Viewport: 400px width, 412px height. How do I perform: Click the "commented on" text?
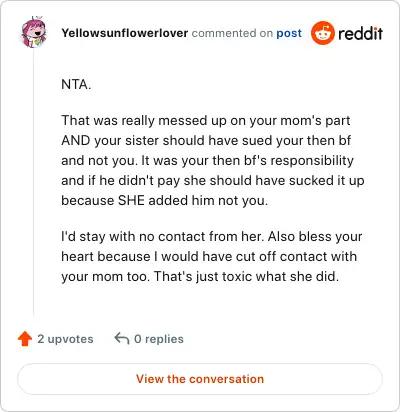(232, 33)
